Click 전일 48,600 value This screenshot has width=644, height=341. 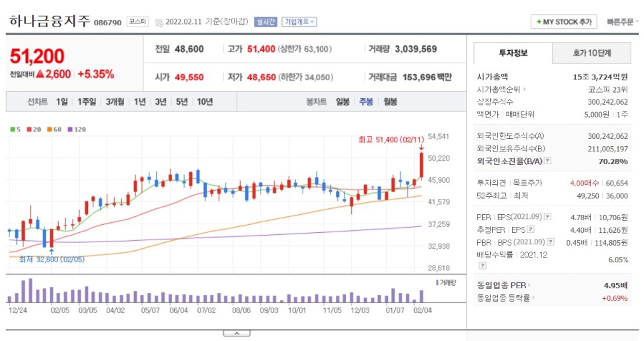click(x=189, y=49)
